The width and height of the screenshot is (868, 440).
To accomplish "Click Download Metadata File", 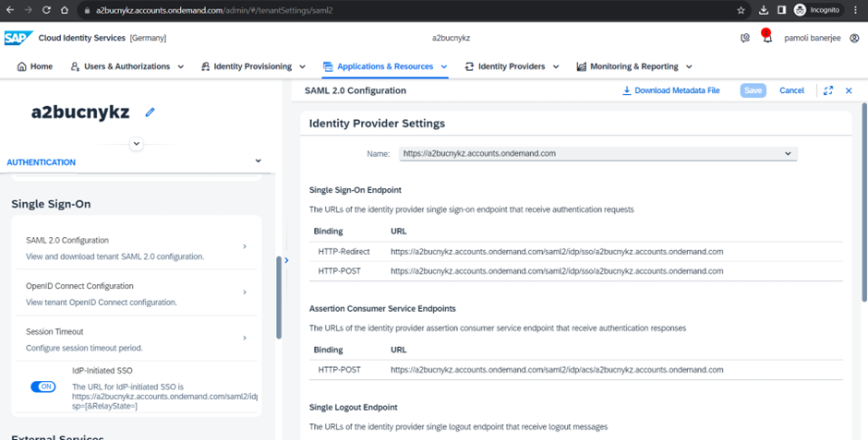I will (x=671, y=90).
